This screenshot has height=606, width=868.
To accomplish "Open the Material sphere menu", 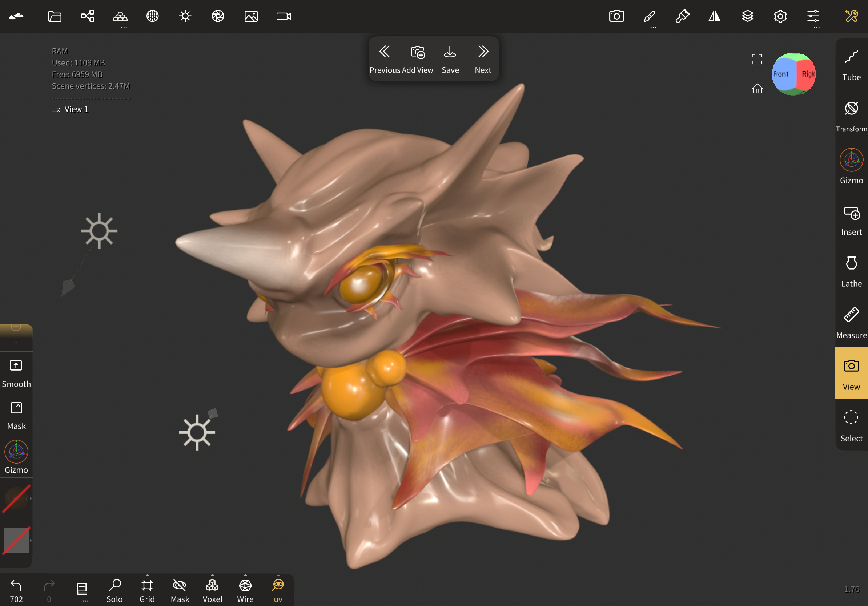I will (x=153, y=16).
